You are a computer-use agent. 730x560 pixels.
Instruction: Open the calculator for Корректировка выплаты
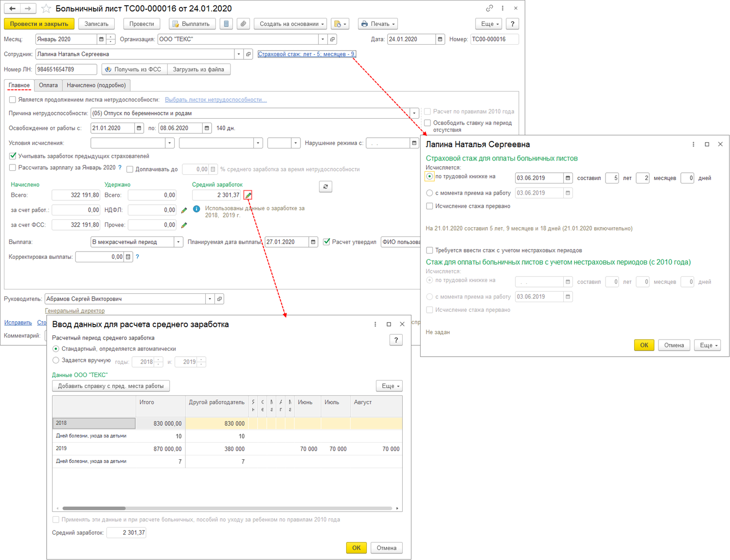[128, 257]
